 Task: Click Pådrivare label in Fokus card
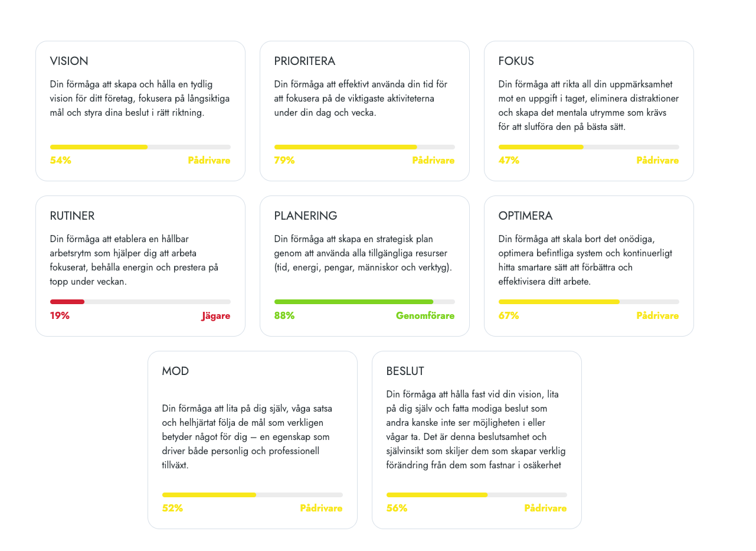pos(657,161)
